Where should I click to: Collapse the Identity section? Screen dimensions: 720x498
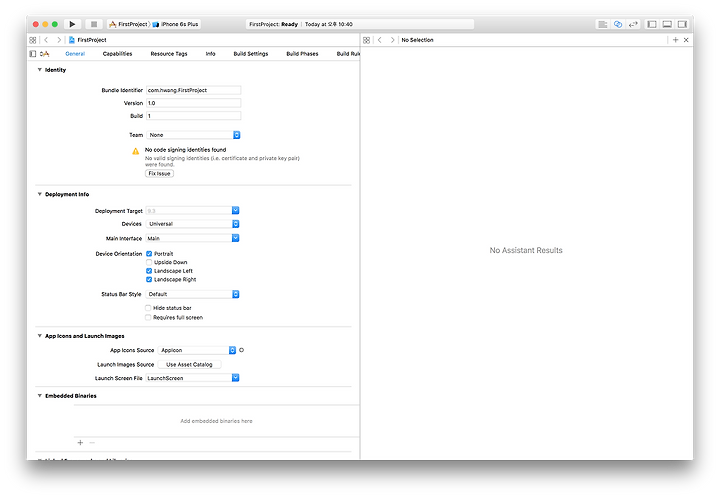39,70
